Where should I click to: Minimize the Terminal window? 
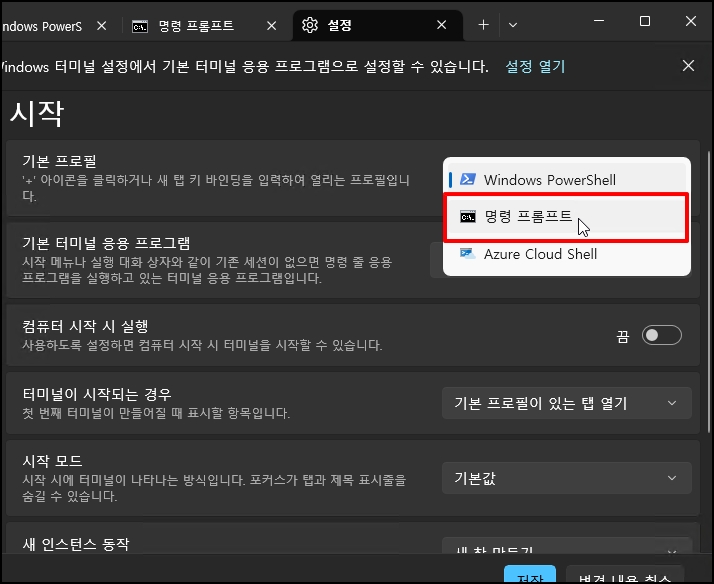pos(599,21)
